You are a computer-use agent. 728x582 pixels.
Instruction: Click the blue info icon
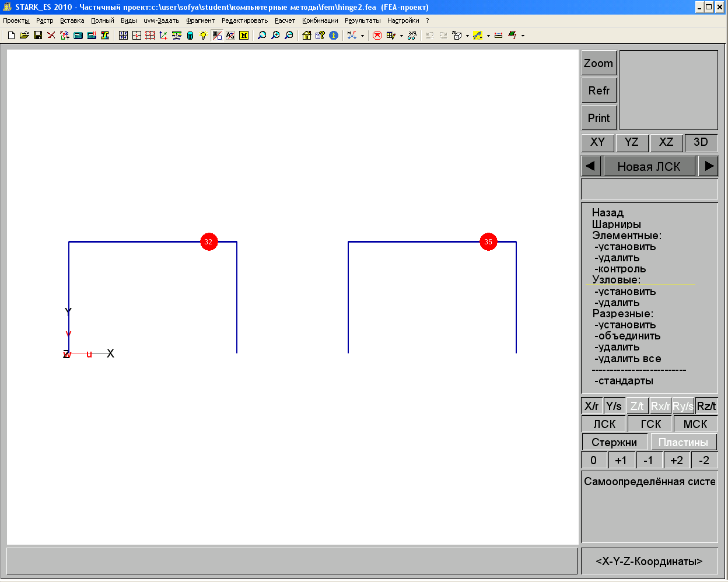(x=334, y=36)
